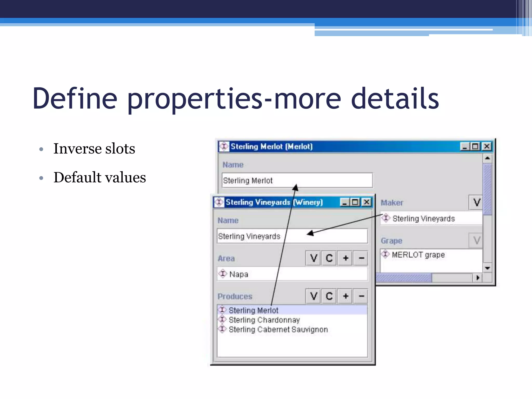
Task: Click the Default values bullet text
Action: pos(100,177)
